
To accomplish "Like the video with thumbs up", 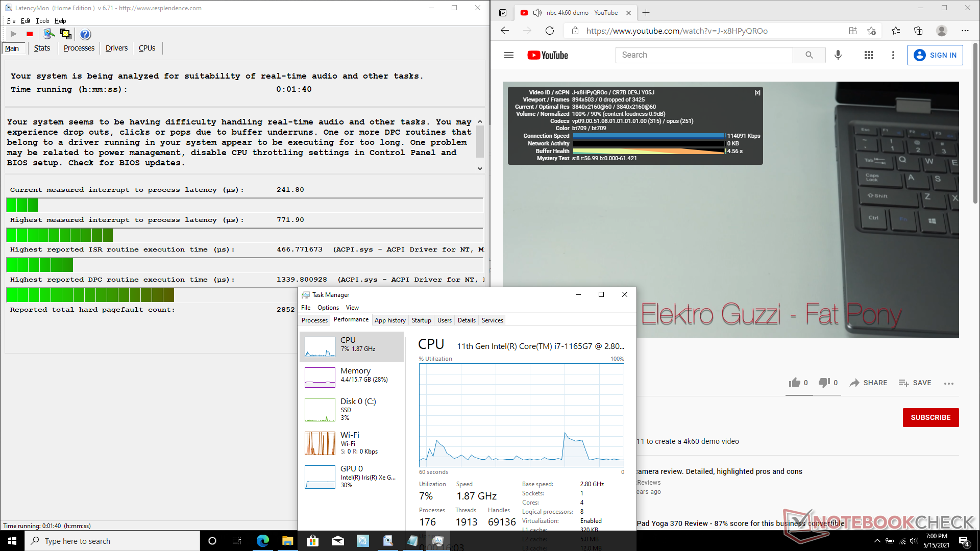I will [795, 383].
